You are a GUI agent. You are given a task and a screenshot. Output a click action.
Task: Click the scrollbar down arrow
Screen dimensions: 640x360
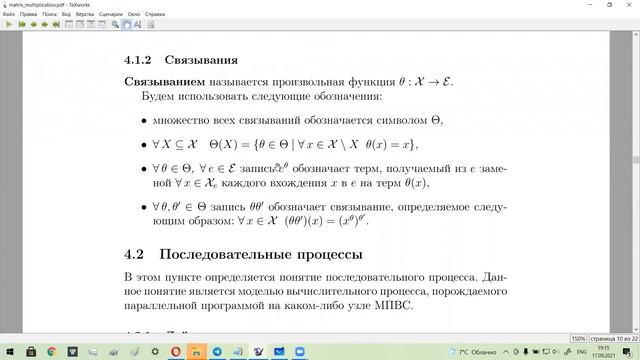click(x=636, y=329)
